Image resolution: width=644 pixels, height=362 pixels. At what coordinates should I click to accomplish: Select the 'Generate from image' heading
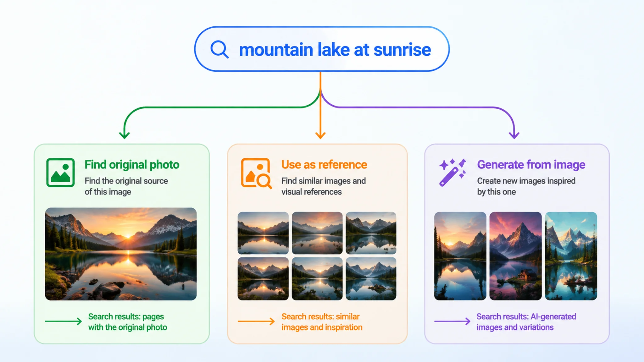531,165
